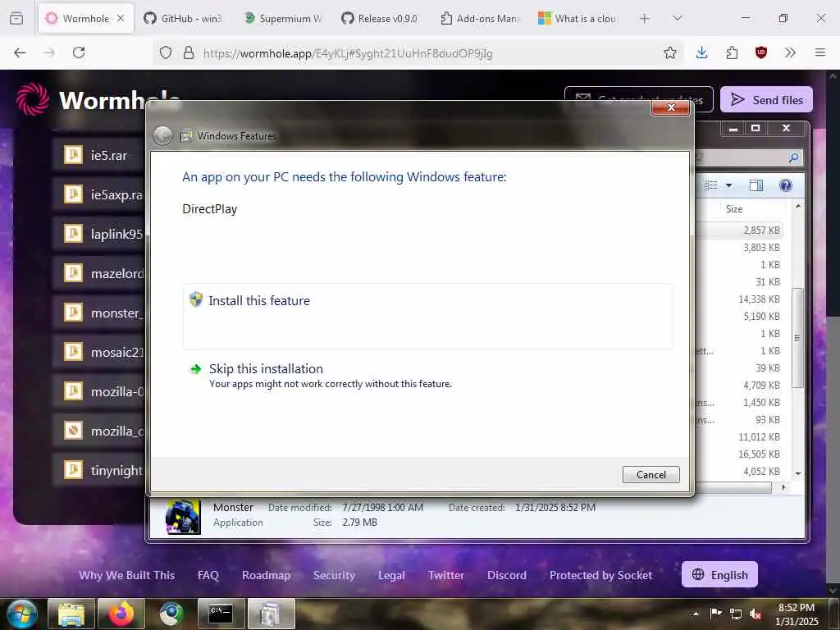Click the mosaic21 file icon
Screen dimensions: 840x630
point(73,351)
